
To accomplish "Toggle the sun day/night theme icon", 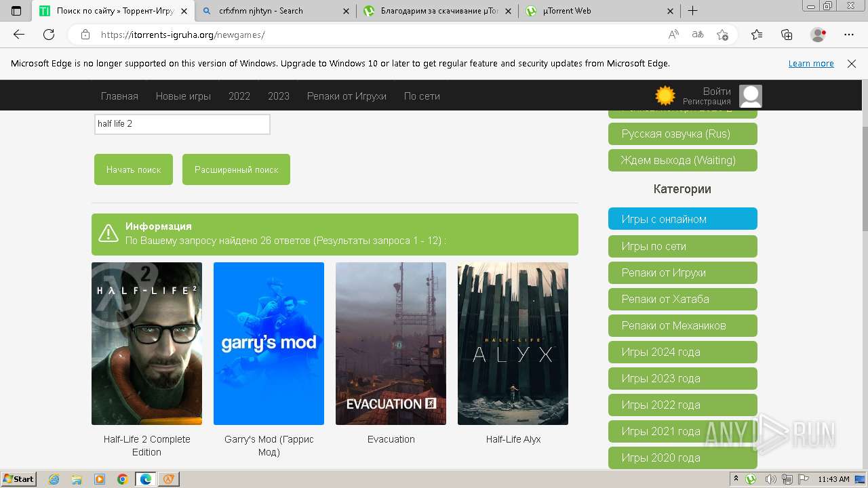I will pyautogui.click(x=665, y=96).
